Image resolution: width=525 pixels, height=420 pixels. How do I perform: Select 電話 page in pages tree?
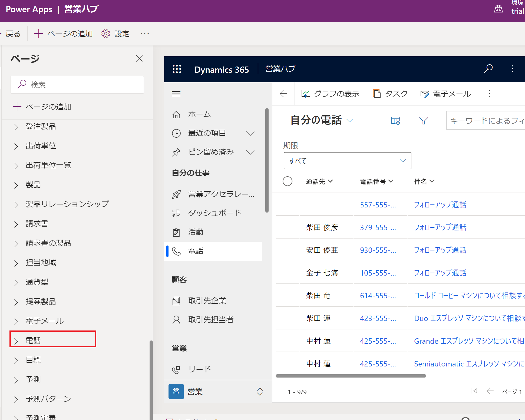pos(33,340)
